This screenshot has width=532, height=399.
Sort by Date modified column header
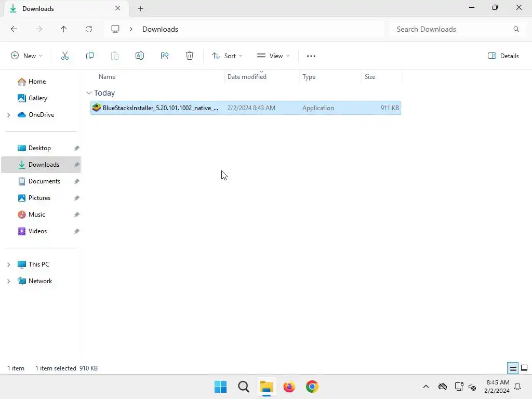[x=247, y=77]
